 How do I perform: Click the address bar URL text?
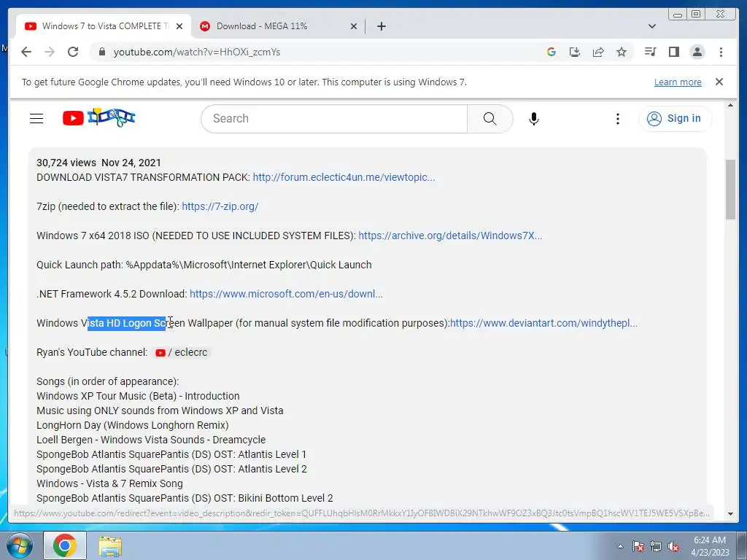click(x=197, y=52)
